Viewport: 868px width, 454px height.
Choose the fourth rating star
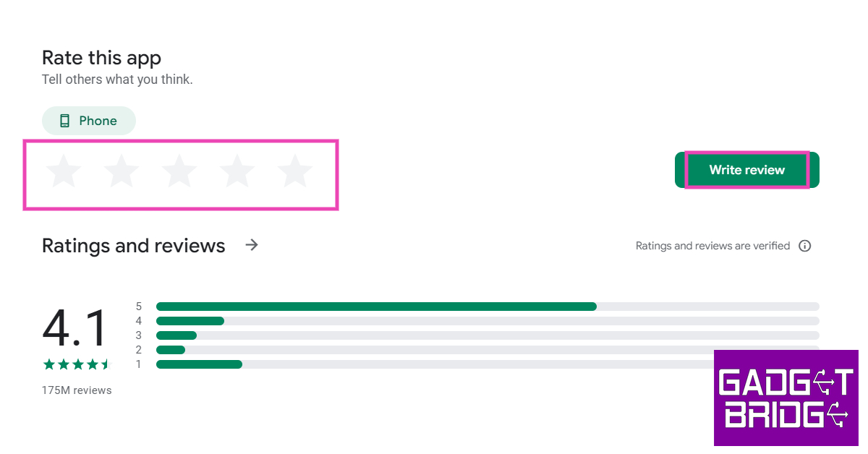coord(237,171)
